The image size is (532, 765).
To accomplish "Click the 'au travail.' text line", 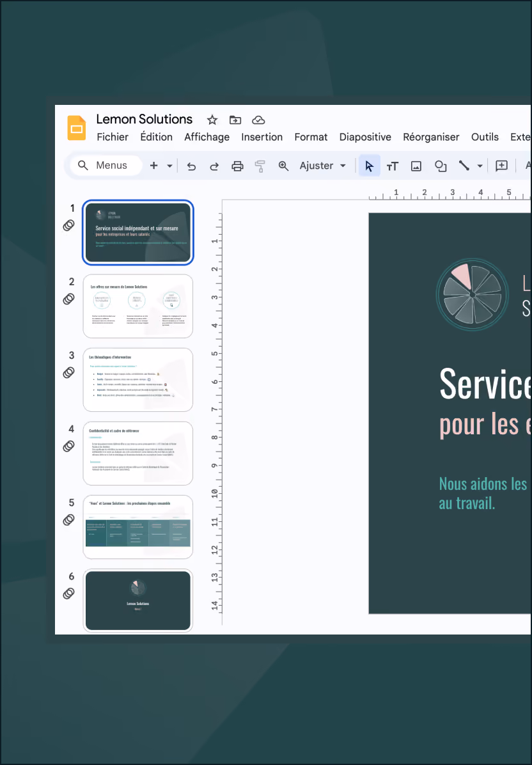I will pyautogui.click(x=467, y=503).
